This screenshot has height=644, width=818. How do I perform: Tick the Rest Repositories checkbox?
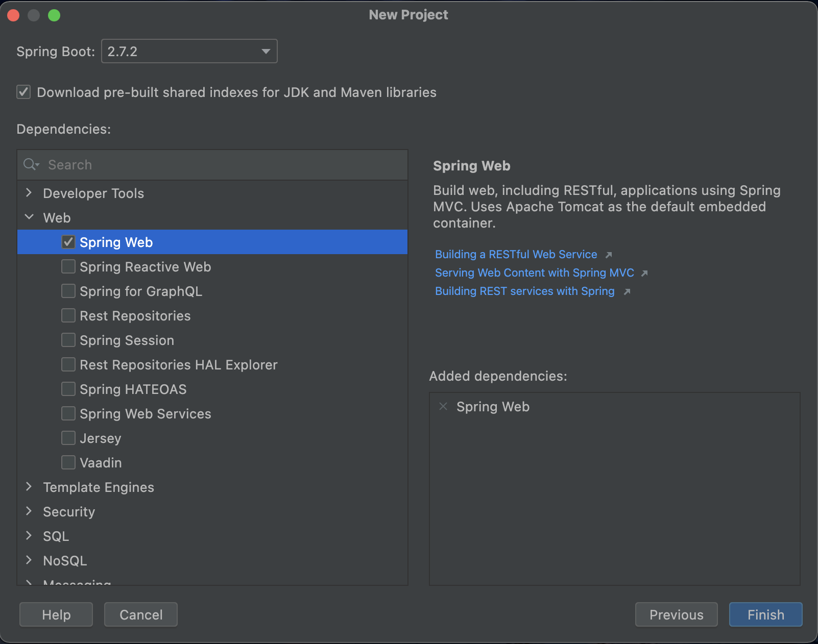(68, 315)
